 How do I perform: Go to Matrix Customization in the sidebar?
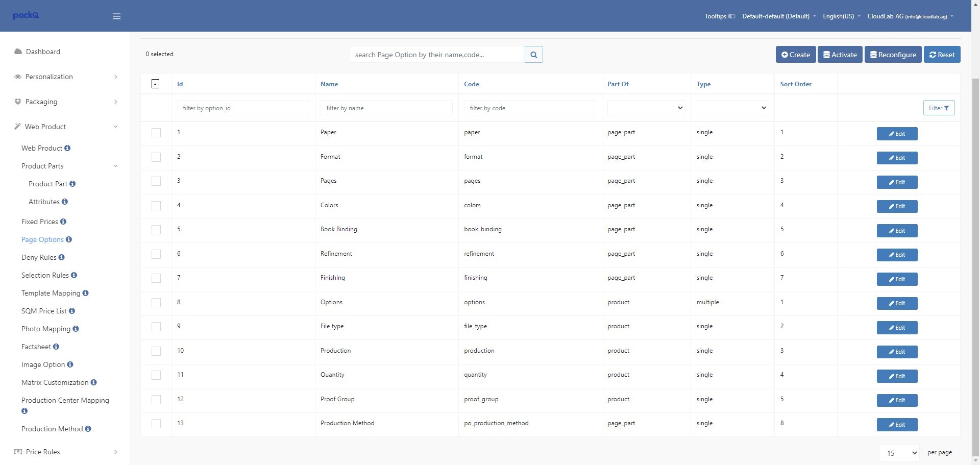55,382
